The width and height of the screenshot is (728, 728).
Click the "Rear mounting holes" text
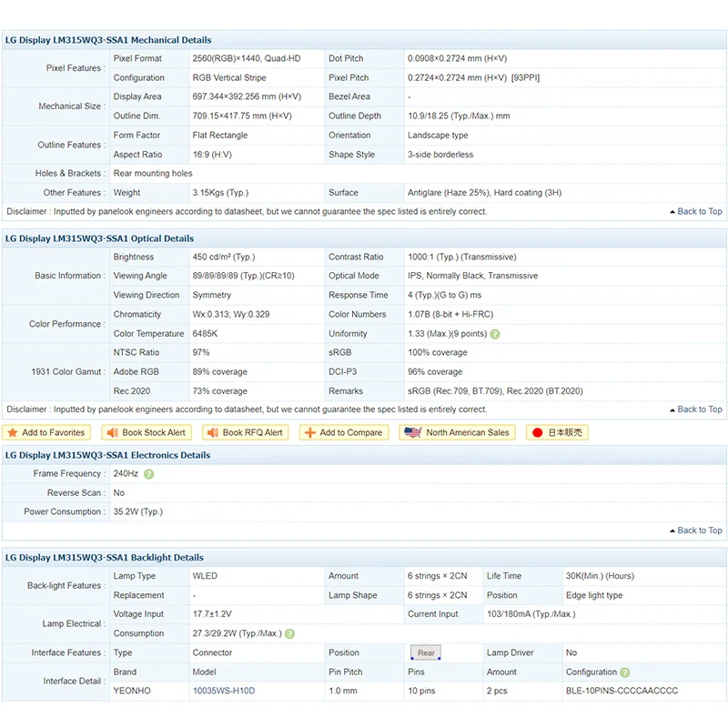153,174
